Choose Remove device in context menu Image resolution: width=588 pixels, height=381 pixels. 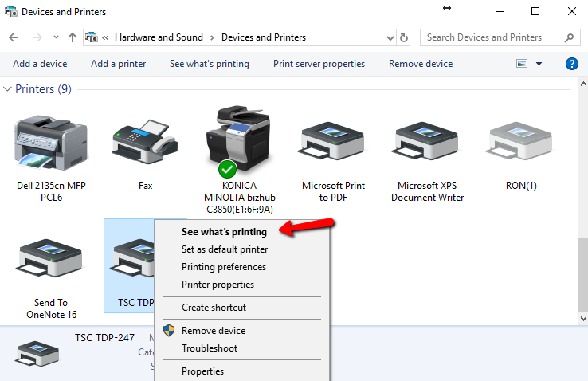pos(214,331)
